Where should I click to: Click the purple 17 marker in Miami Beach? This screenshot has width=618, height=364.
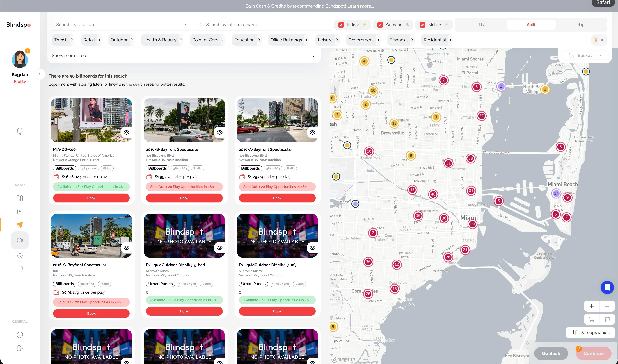pyautogui.click(x=556, y=193)
